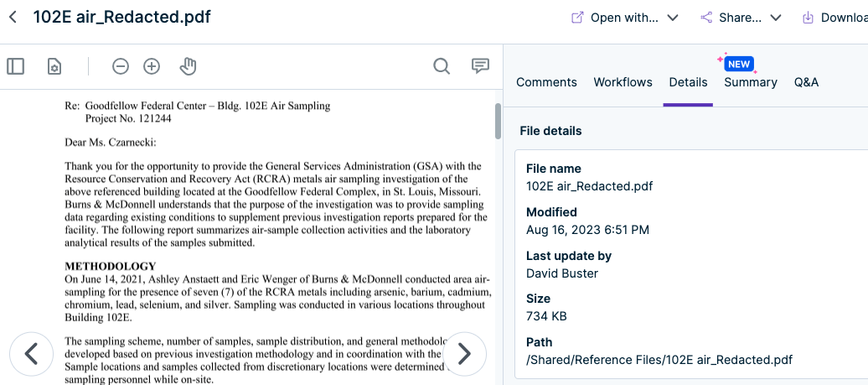Switch to the Comments tab
Image resolution: width=868 pixels, height=385 pixels.
coord(546,82)
